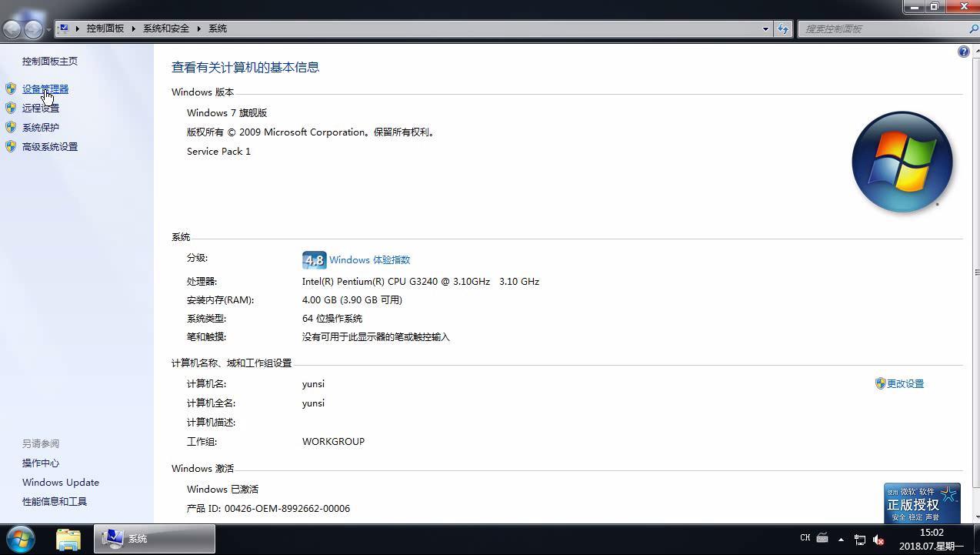Expand arrow after 系统和安全 in breadcrumb
This screenshot has width=980, height=555.
pyautogui.click(x=198, y=28)
